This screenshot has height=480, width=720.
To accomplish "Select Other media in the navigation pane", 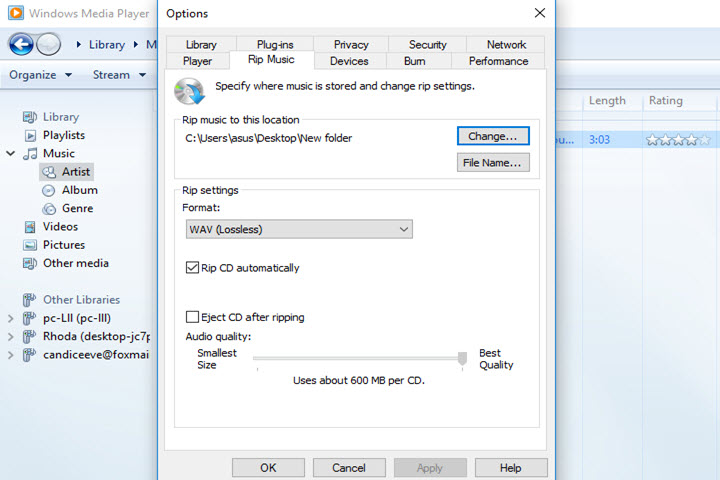I will [76, 263].
